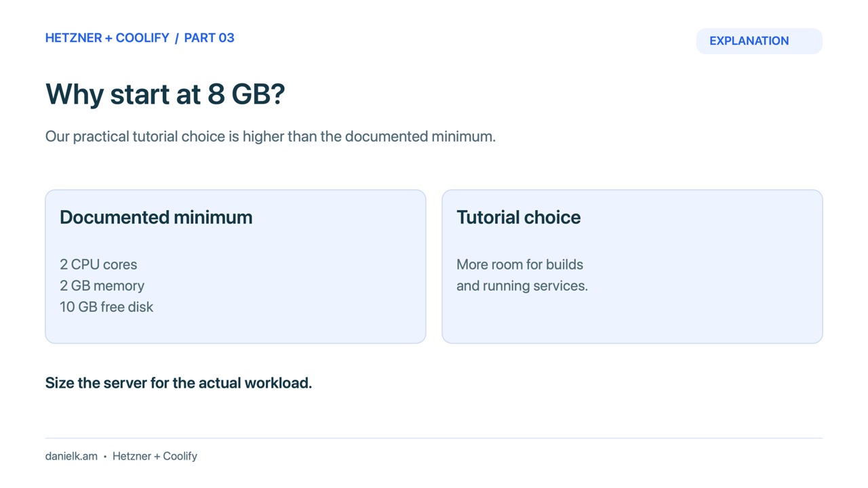The height and width of the screenshot is (488, 868).
Task: Click the subtitle about practical tutorial choice
Action: [271, 136]
